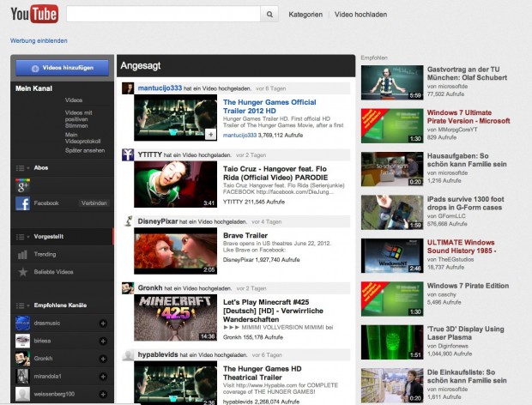Click the Trending bar-chart icon
This screenshot has height=405, width=532.
pyautogui.click(x=22, y=254)
